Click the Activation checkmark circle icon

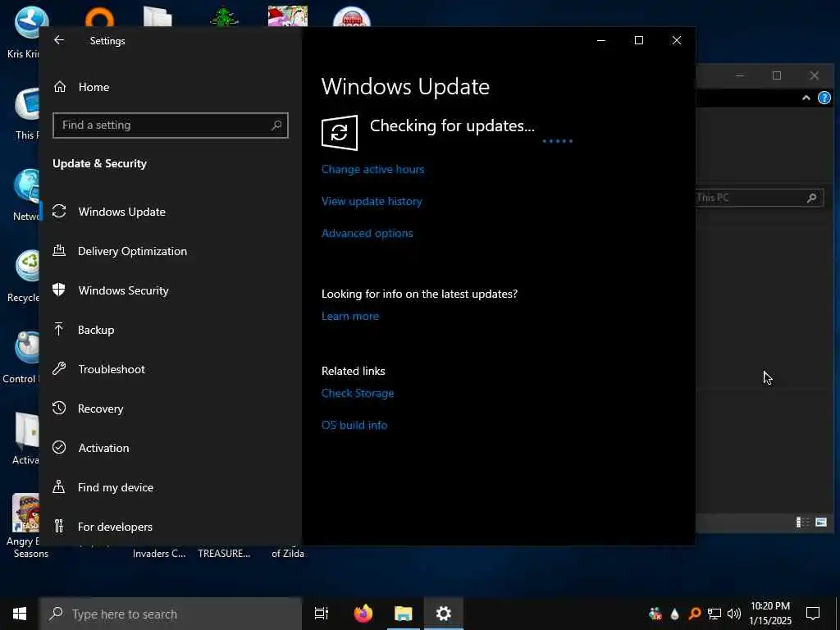point(59,447)
